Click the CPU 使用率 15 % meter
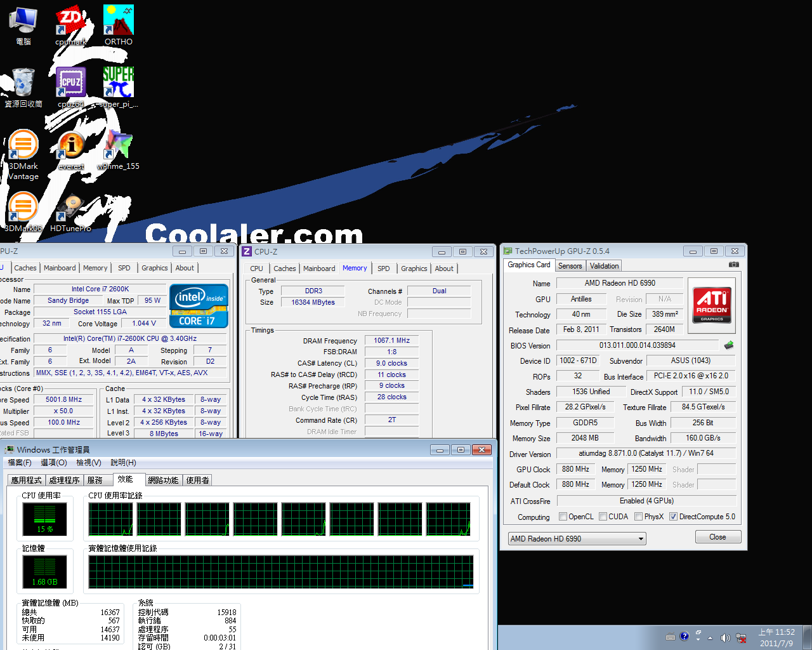The image size is (812, 650). point(45,519)
